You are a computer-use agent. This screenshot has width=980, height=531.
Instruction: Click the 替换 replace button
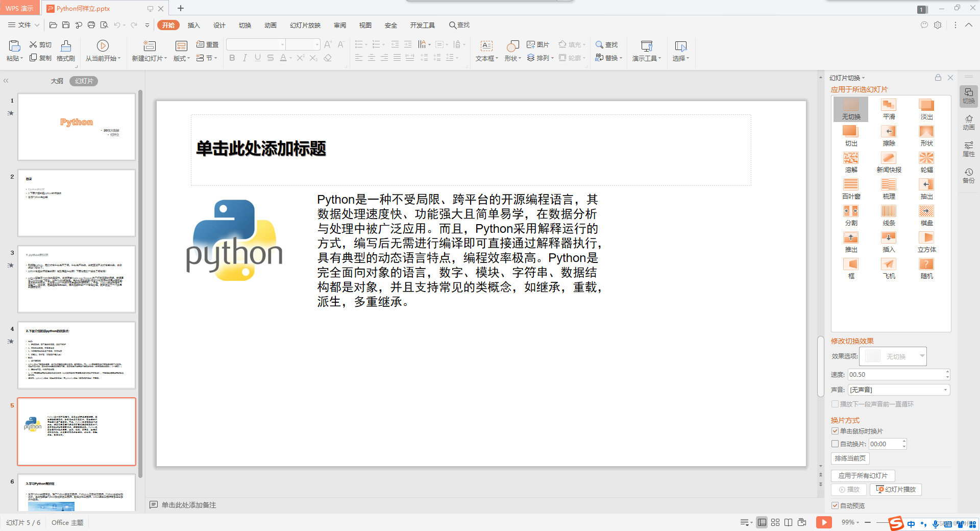pyautogui.click(x=608, y=58)
